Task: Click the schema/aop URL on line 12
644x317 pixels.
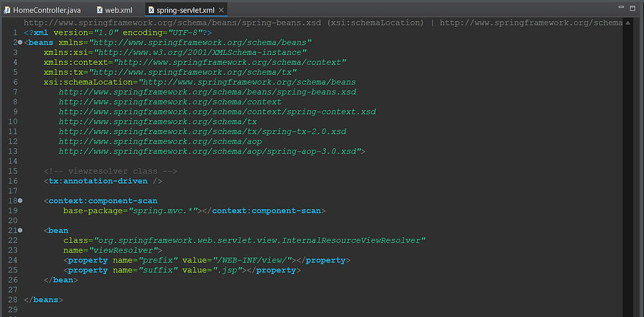Action: coord(160,141)
